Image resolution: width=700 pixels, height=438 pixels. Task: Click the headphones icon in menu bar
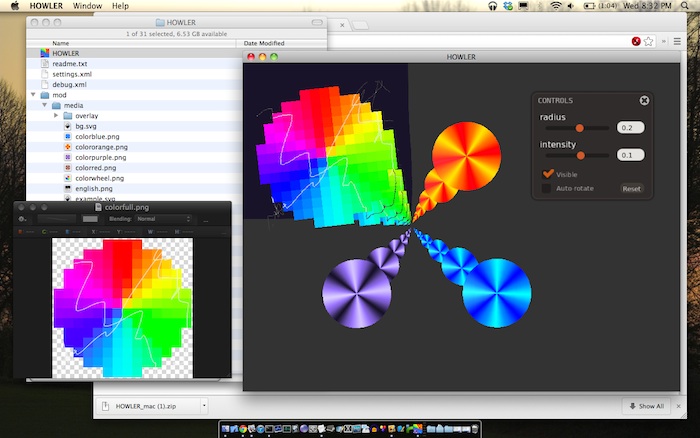click(x=492, y=6)
